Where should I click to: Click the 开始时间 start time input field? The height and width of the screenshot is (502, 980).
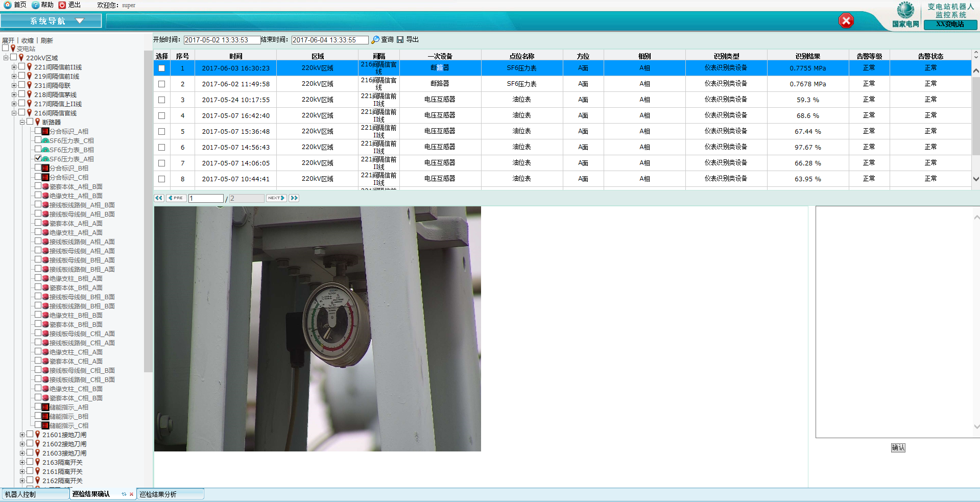click(x=222, y=40)
